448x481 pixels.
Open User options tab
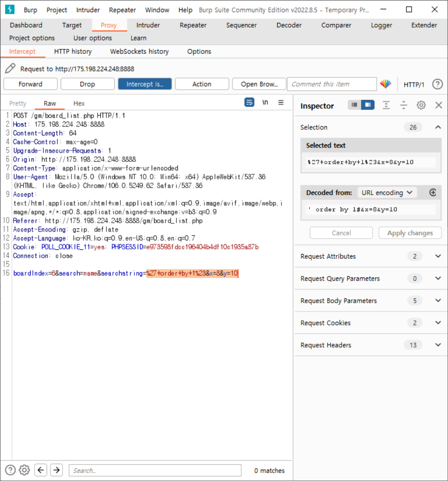[x=92, y=38]
